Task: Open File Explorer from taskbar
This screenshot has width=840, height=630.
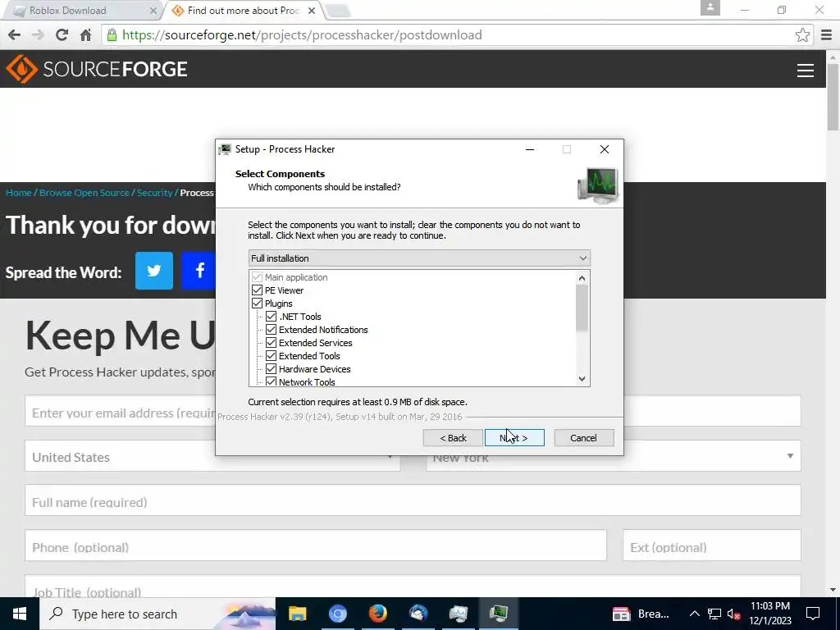Action: pos(297,614)
